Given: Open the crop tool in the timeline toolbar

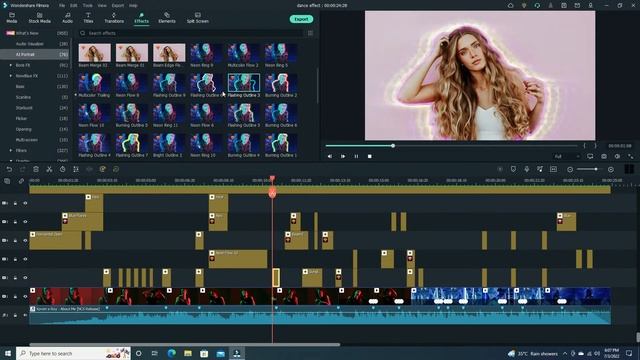Looking at the screenshot, I should (76, 169).
